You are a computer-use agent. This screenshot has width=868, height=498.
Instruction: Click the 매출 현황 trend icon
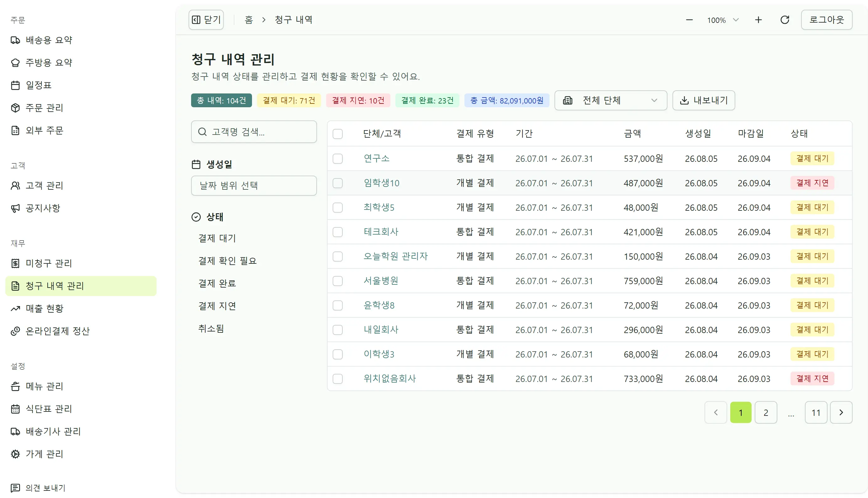(15, 308)
